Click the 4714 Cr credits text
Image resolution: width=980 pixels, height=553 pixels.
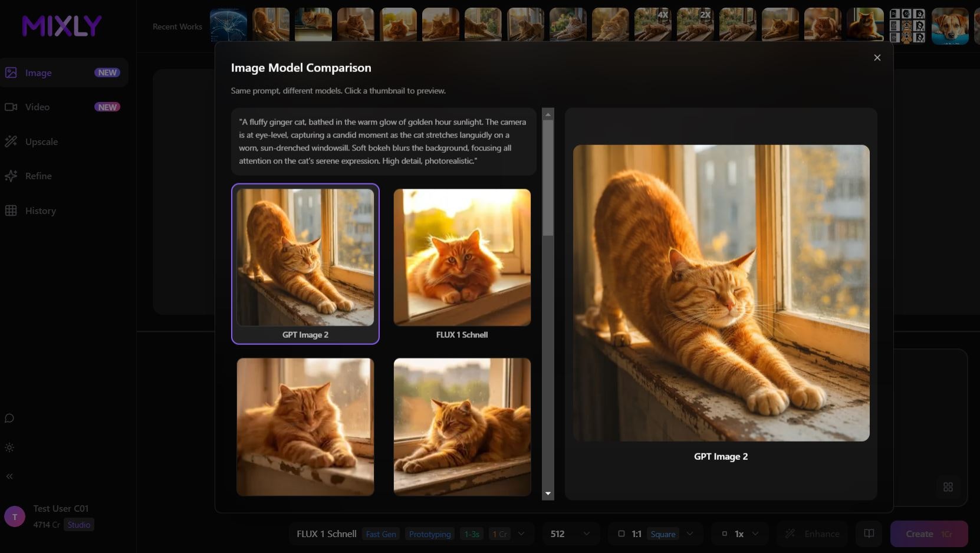[47, 525]
